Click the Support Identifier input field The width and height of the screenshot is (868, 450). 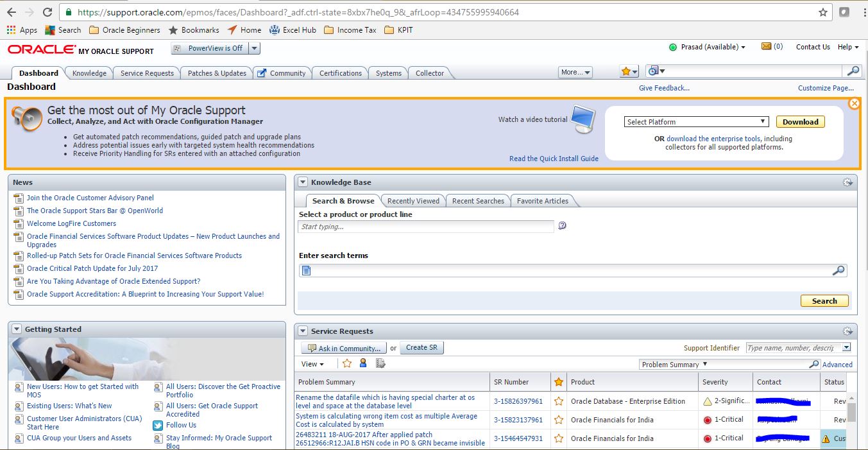pos(794,347)
